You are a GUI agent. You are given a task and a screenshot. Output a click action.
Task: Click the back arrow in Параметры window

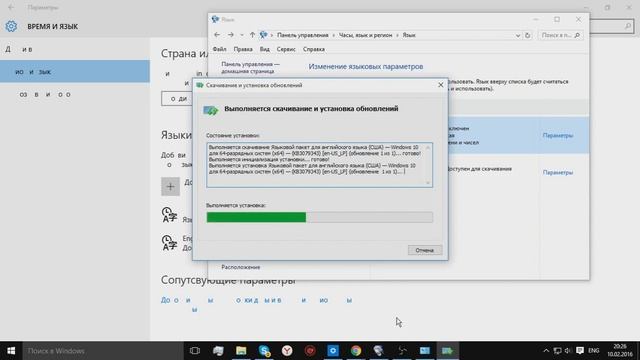(11, 7)
